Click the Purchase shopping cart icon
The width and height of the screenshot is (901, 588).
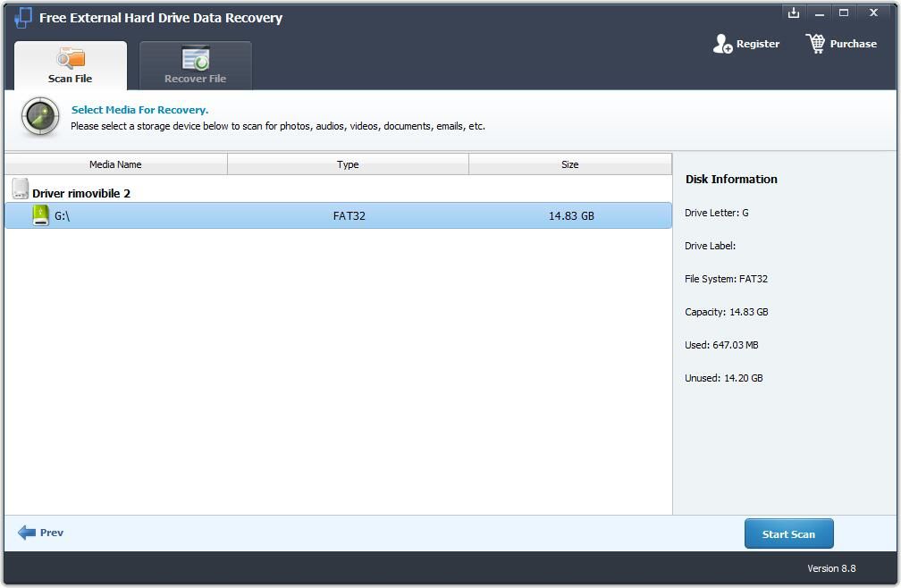pyautogui.click(x=814, y=43)
